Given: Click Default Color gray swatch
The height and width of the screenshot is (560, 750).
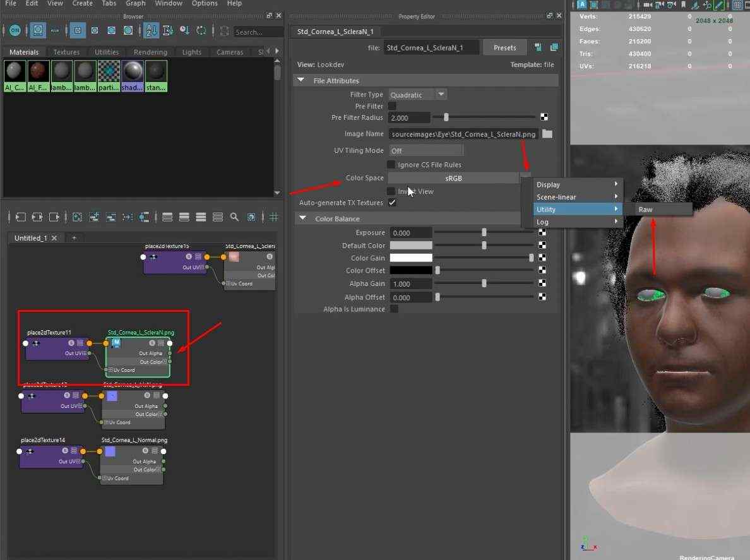Looking at the screenshot, I should (411, 245).
